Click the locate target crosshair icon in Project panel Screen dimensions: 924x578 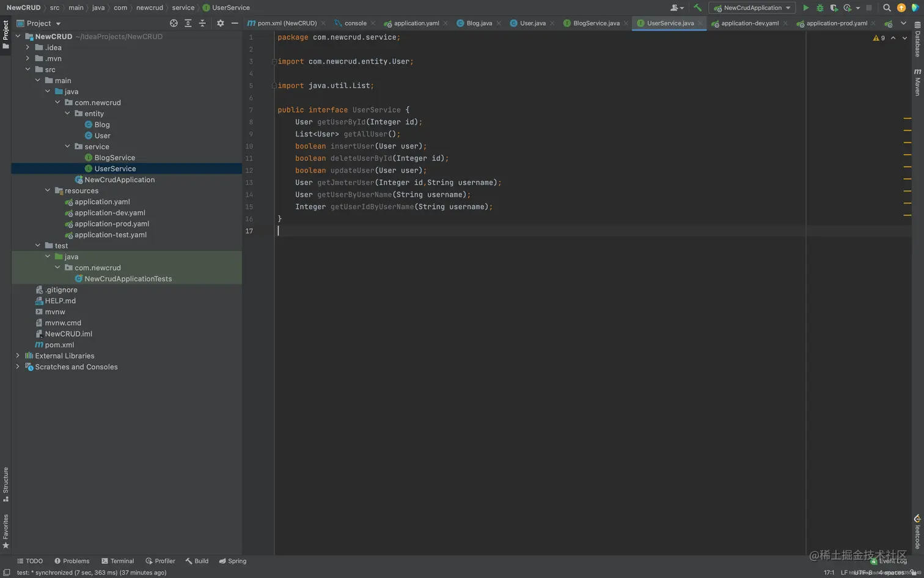(174, 23)
